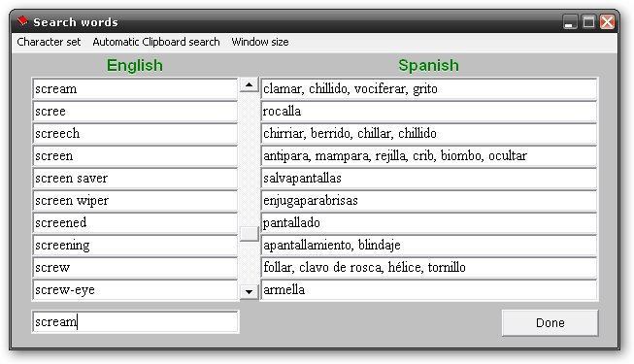Select the English word 'screw'
Image resolution: width=634 pixels, height=364 pixels.
(135, 267)
